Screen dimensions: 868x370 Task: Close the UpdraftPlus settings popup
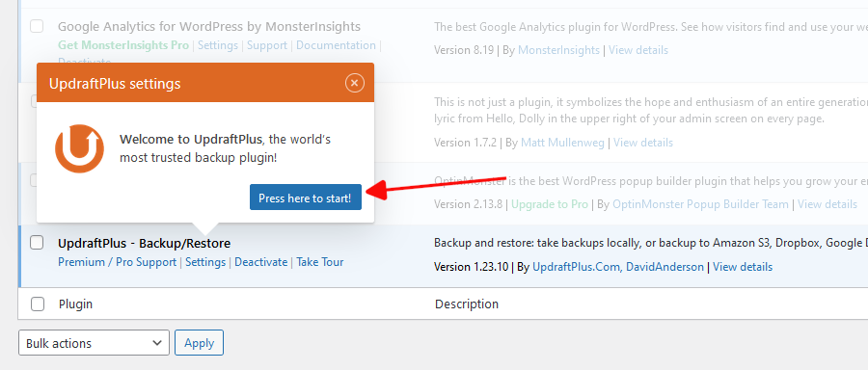[x=354, y=83]
